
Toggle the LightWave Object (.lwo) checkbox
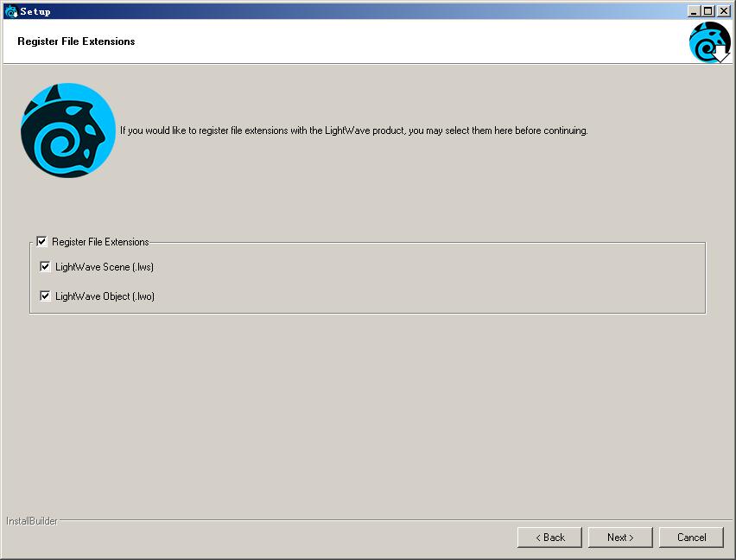tap(45, 296)
